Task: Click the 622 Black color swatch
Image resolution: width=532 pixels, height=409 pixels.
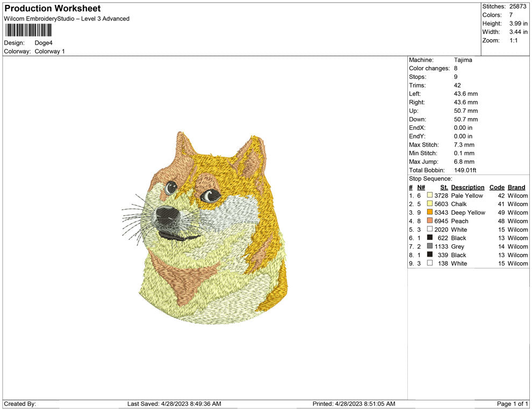Action: tap(429, 238)
